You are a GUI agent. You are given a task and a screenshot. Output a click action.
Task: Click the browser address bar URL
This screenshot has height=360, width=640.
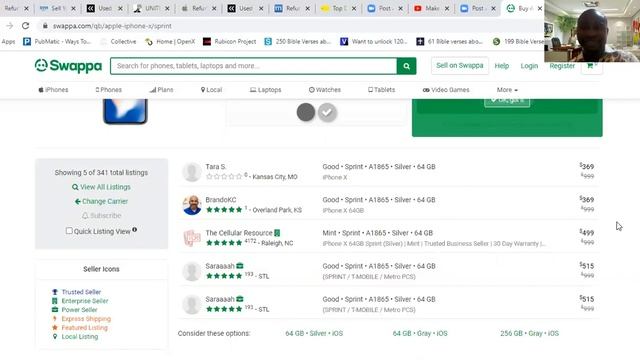click(112, 26)
